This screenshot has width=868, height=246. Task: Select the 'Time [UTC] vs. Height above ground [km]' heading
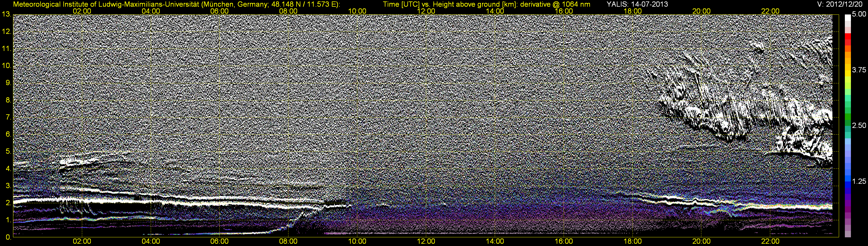pos(450,4)
